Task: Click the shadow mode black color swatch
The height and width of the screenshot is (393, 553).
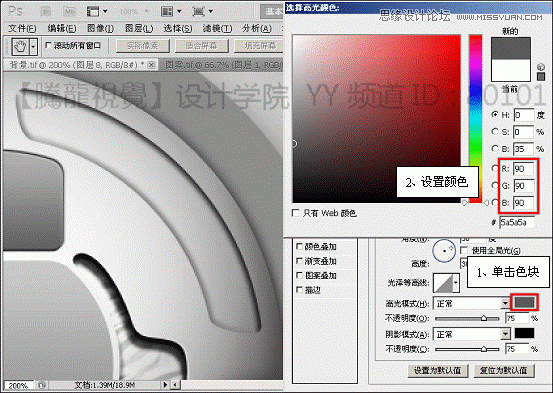Action: 524,333
